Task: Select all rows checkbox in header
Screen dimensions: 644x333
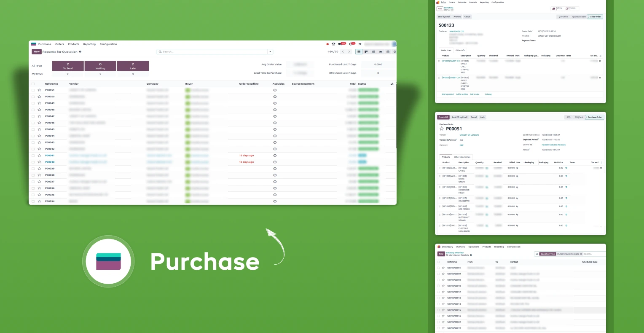Action: pyautogui.click(x=33, y=84)
